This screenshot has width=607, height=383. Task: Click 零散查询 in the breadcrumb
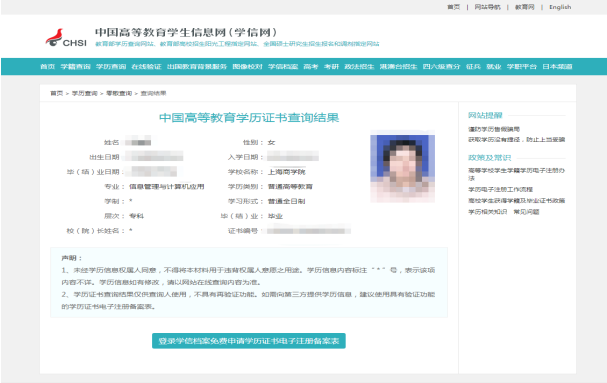[x=119, y=93]
